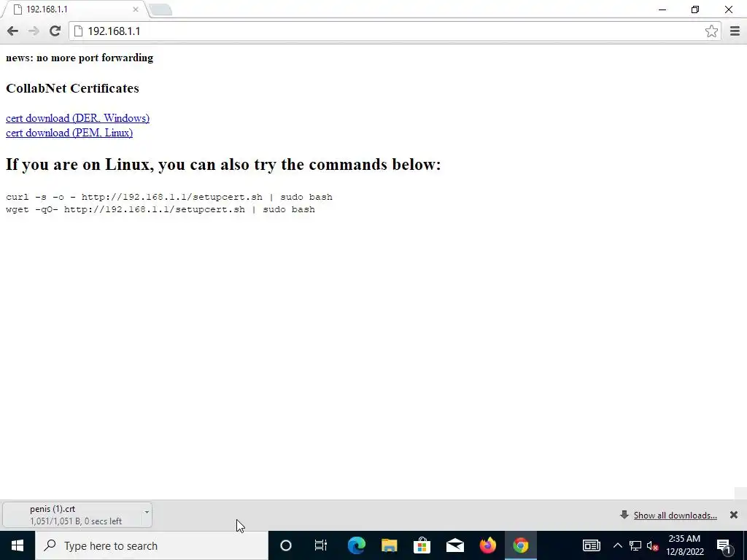Open the downloaded penis (1).crt file
The image size is (747, 560).
point(71,515)
